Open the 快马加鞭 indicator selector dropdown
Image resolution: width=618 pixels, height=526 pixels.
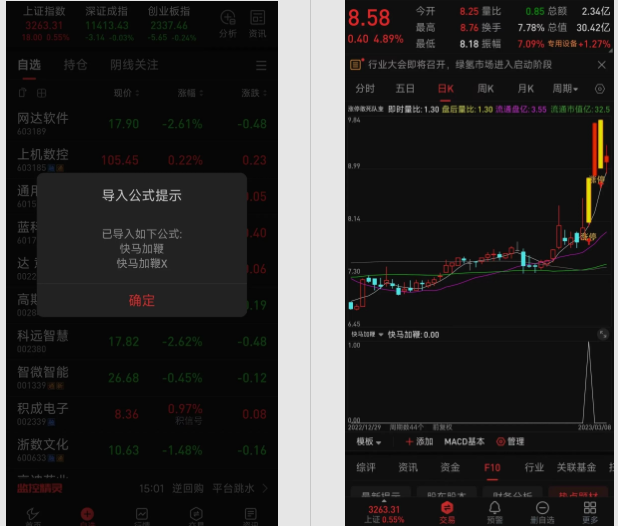367,335
